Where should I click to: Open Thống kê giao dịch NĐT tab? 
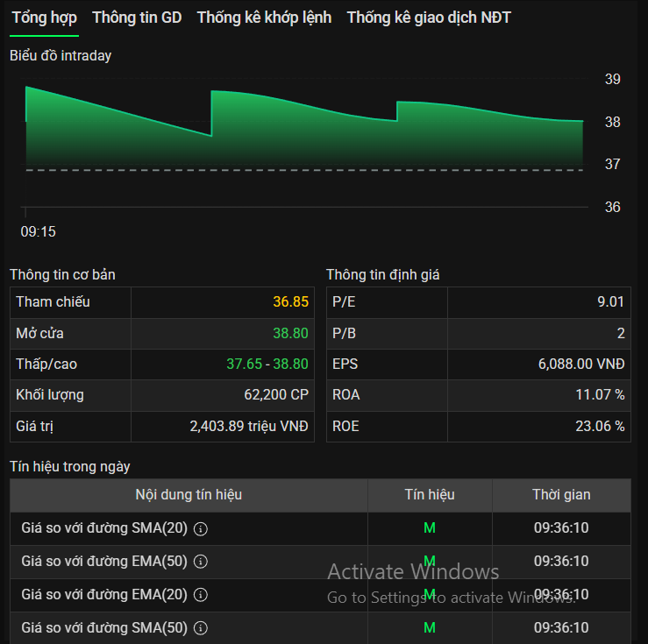point(429,18)
